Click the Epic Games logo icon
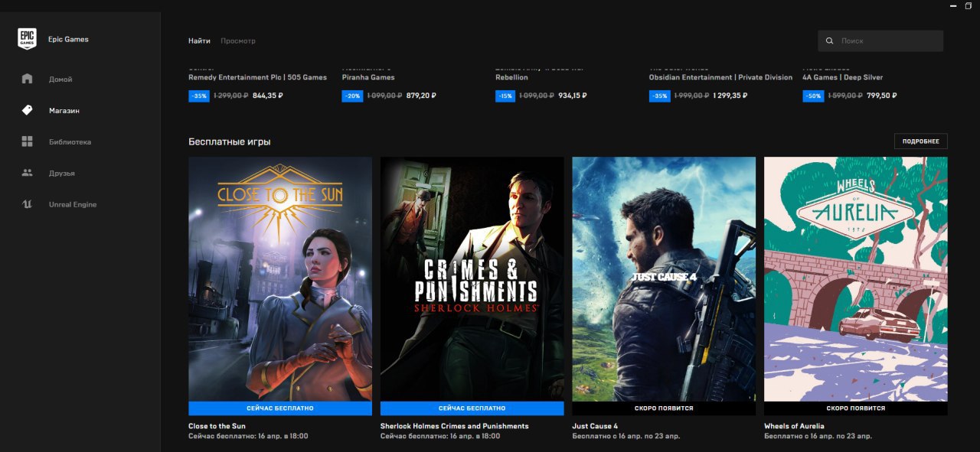 click(x=27, y=39)
